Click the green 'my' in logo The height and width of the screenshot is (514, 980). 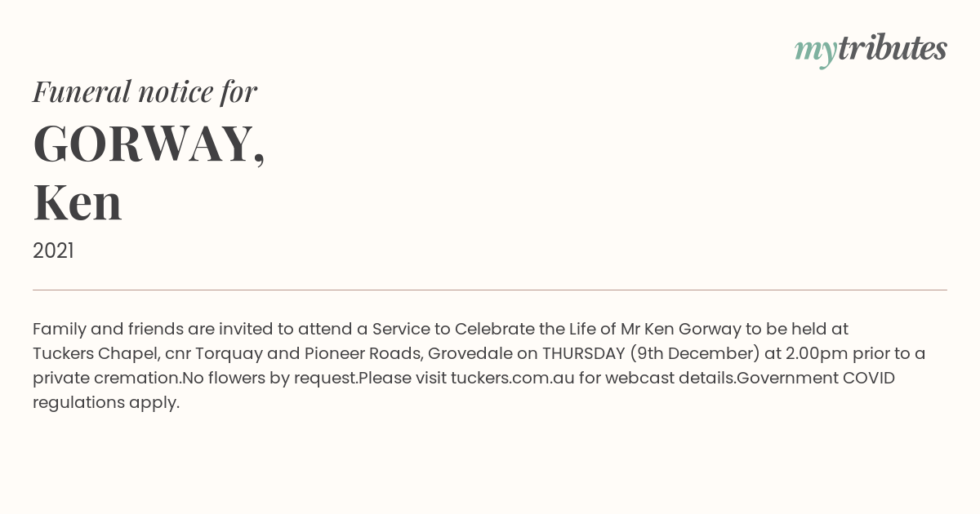click(x=815, y=51)
